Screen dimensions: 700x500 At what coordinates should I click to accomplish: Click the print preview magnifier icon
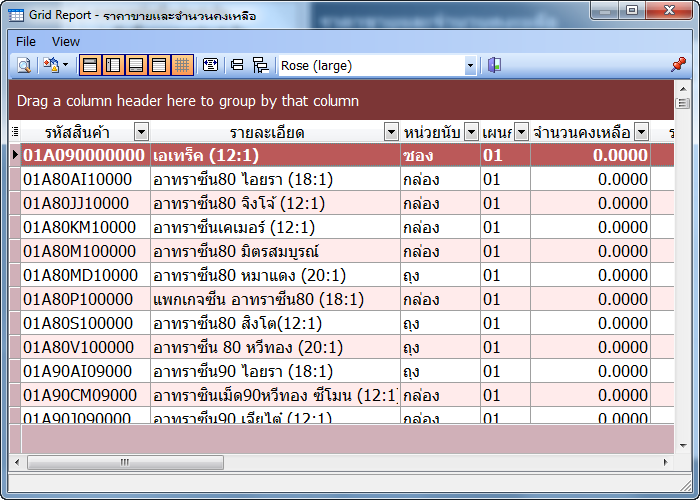click(x=23, y=65)
